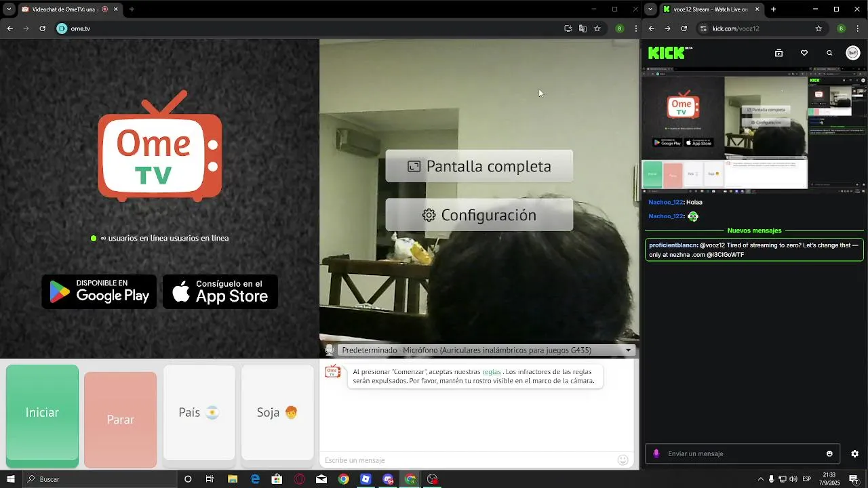
Task: Click proficientblancn username in chat
Action: tap(673, 245)
